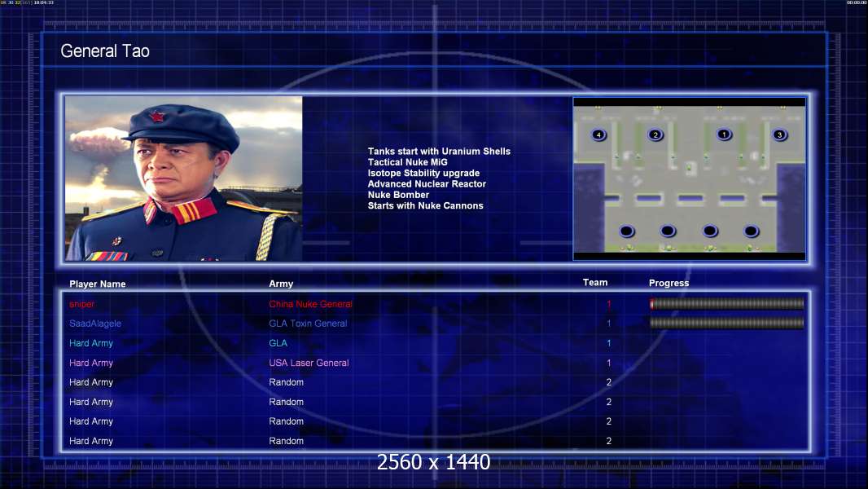Viewport: 868px width, 489px height.
Task: Select the player name "SaadAlagele"
Action: (95, 324)
